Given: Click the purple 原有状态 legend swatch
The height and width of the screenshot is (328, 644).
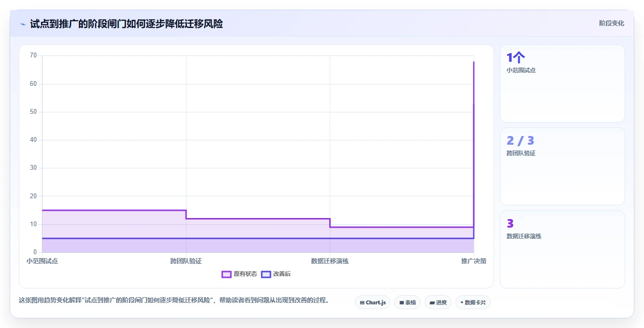Looking at the screenshot, I should coord(227,274).
